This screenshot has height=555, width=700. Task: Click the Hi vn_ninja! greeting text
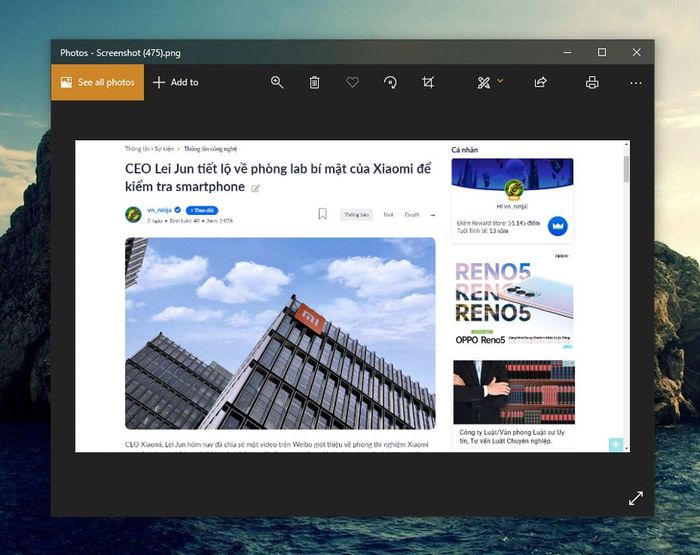pyautogui.click(x=512, y=206)
